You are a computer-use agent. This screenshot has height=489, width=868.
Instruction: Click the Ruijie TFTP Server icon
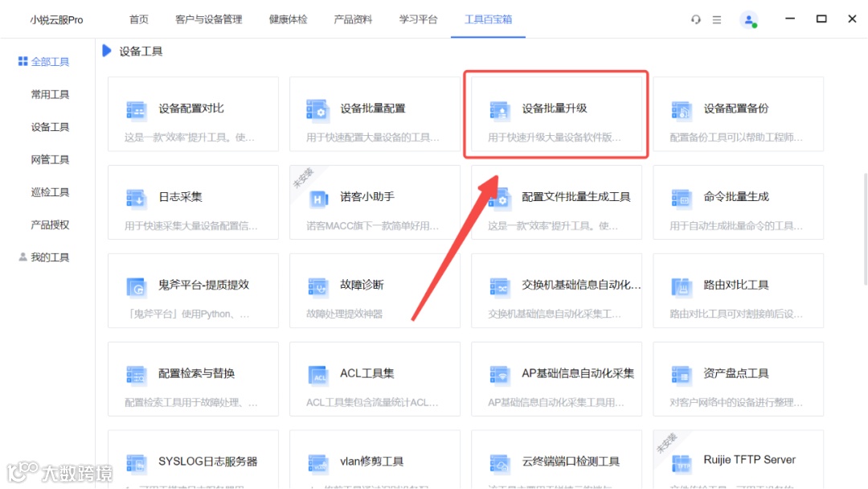click(x=681, y=463)
